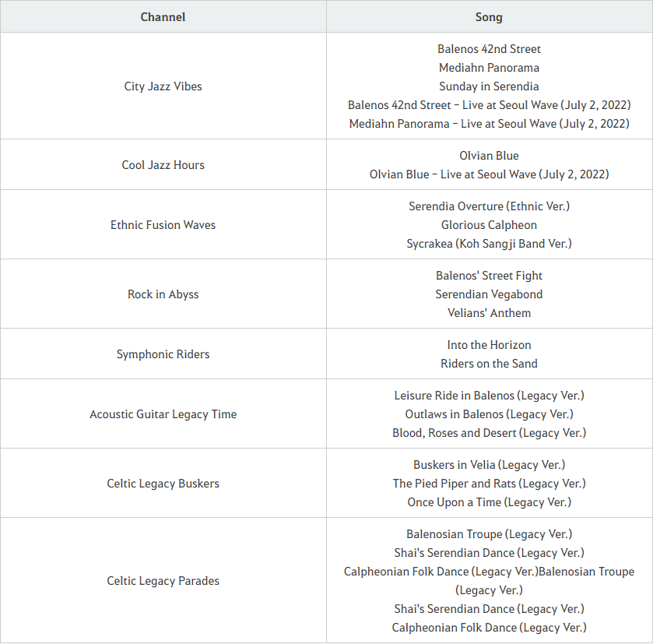Click The Pied Piper and Rats song
This screenshot has height=644, width=653.
point(489,484)
